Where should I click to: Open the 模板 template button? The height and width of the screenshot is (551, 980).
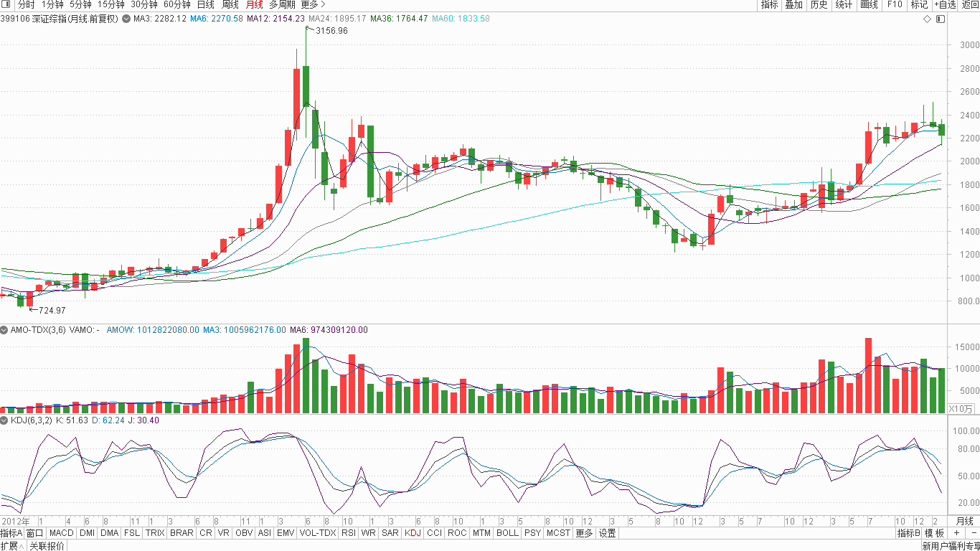[934, 533]
